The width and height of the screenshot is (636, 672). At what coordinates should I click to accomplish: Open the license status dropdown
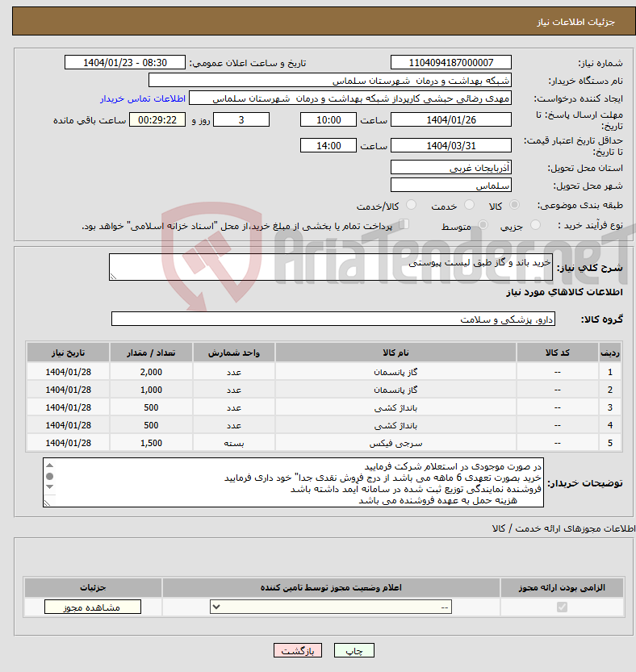(x=331, y=607)
